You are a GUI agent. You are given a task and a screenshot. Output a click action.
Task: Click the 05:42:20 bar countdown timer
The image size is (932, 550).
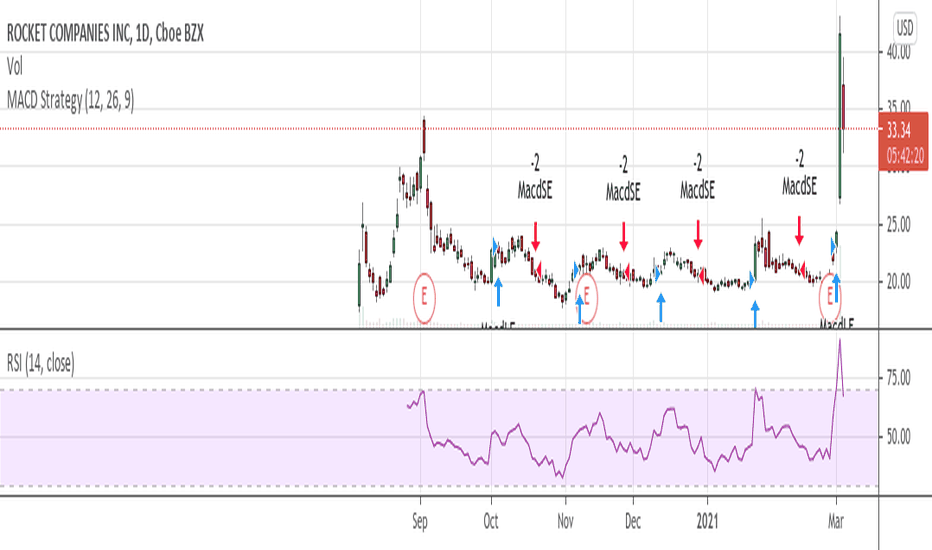click(905, 156)
